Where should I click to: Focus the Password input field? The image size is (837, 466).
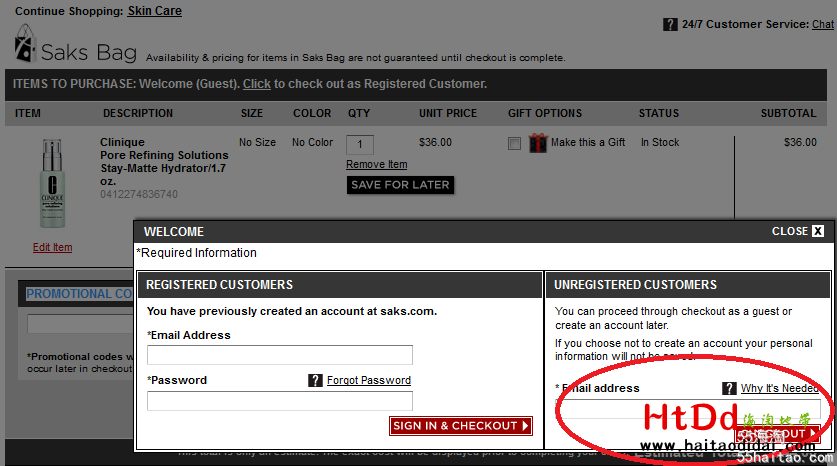tap(280, 401)
